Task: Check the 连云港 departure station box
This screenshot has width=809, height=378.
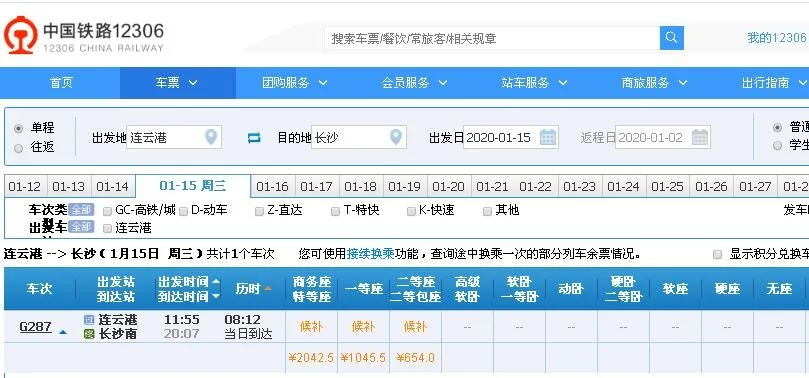Action: point(107,228)
